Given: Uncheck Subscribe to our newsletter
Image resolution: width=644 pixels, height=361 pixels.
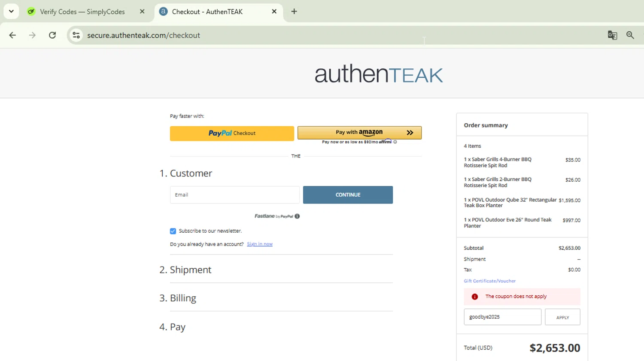Looking at the screenshot, I should coord(173,231).
